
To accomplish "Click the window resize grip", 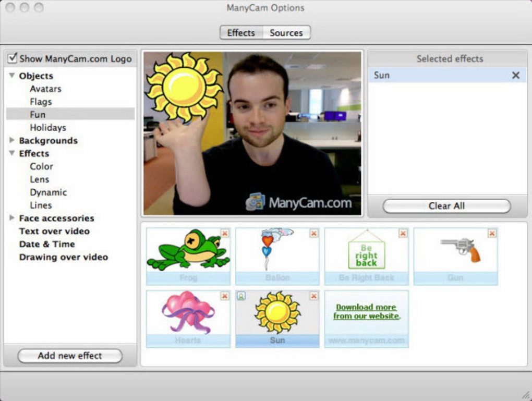I will 527,395.
